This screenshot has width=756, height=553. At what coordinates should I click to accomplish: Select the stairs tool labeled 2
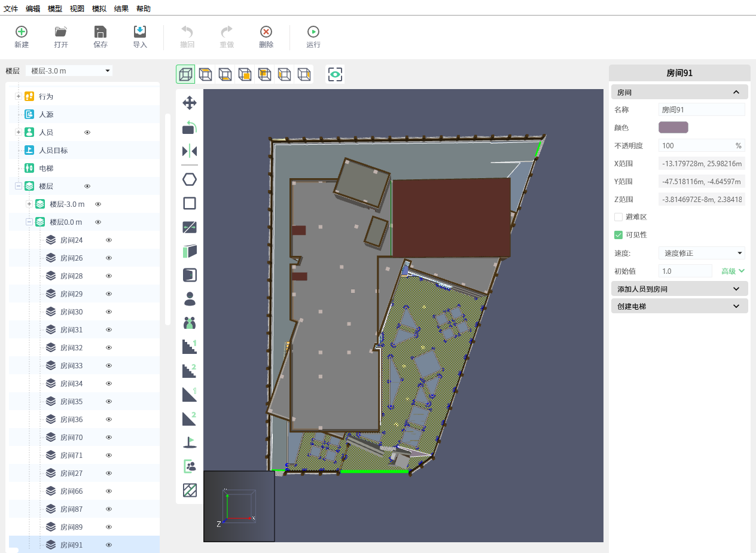click(190, 371)
